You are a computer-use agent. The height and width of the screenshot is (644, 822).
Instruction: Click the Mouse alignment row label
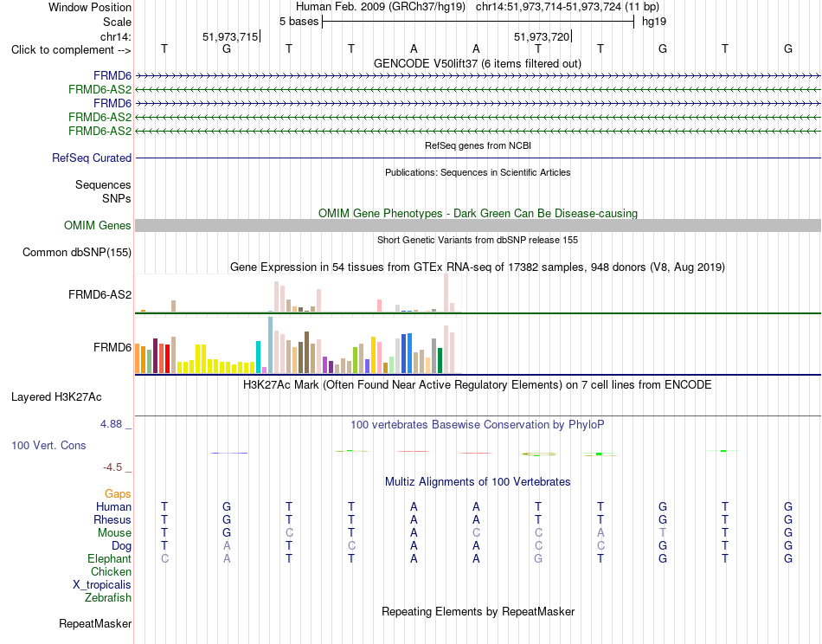pos(114,533)
